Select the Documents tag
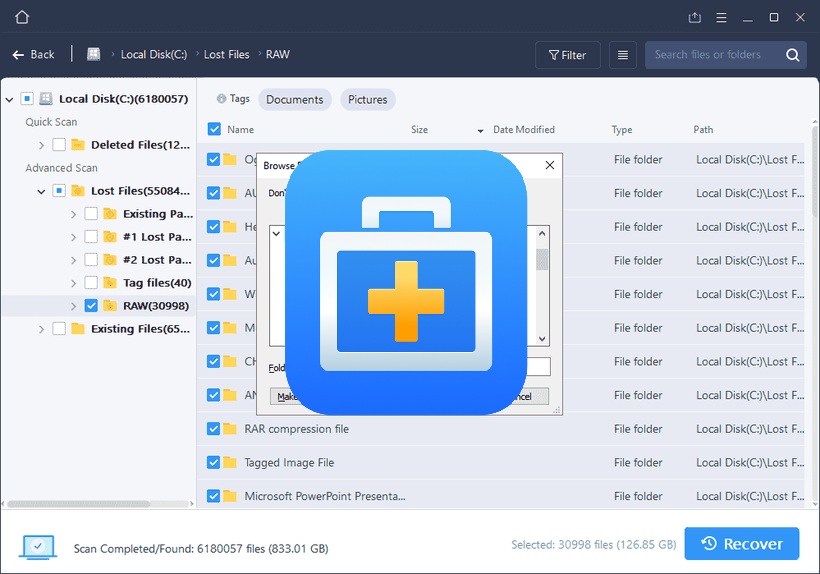 294,99
